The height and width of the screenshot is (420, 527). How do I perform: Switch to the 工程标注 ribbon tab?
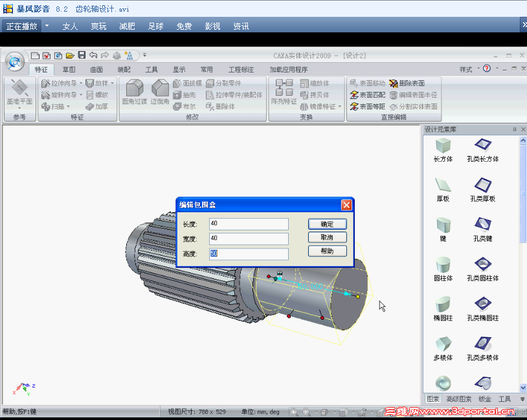pos(241,69)
